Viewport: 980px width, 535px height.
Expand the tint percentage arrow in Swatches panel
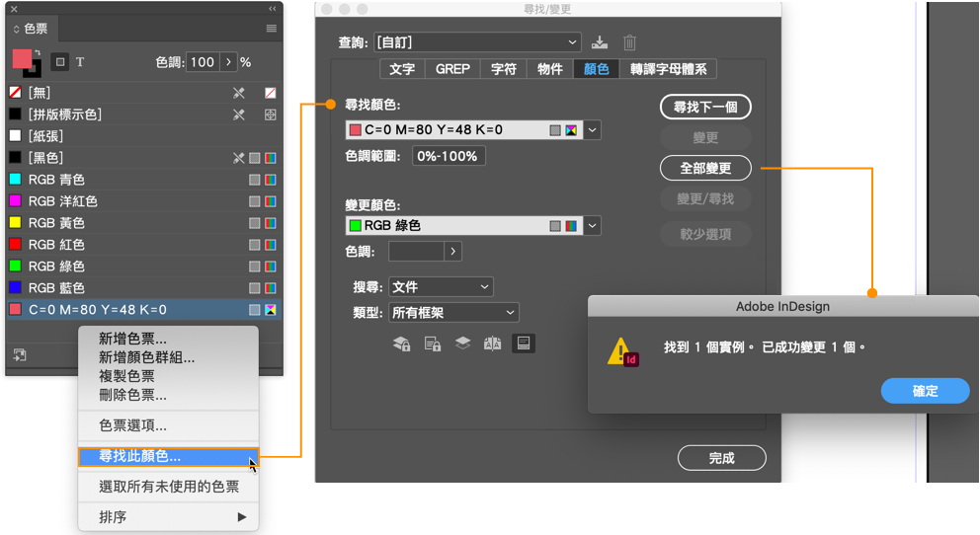pyautogui.click(x=229, y=62)
